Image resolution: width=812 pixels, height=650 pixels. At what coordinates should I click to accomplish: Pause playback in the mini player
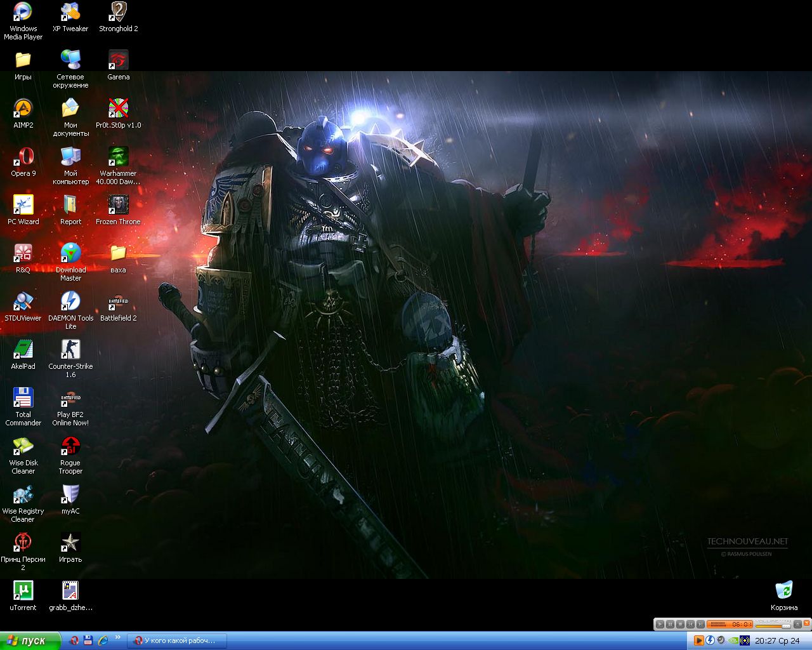click(670, 625)
